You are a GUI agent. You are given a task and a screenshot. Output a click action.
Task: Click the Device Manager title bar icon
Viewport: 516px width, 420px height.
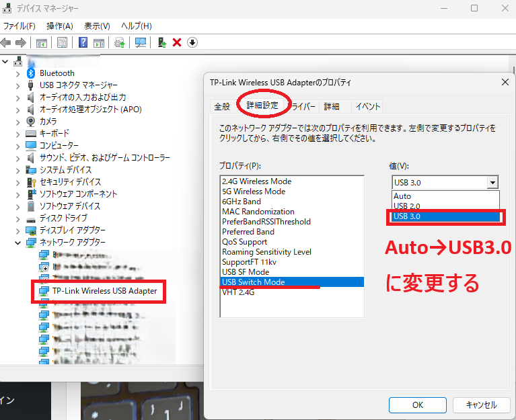[x=7, y=8]
